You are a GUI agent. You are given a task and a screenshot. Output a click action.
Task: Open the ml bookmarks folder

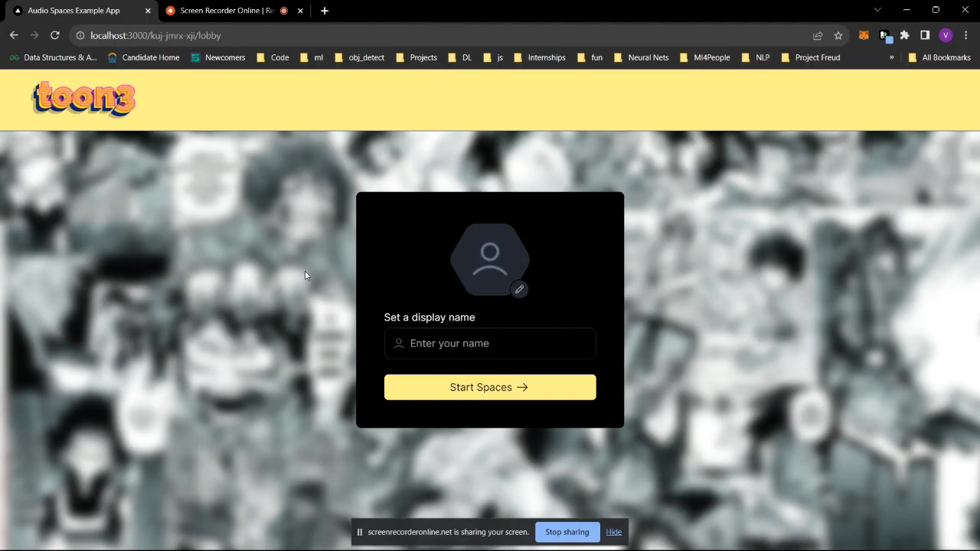click(312, 57)
